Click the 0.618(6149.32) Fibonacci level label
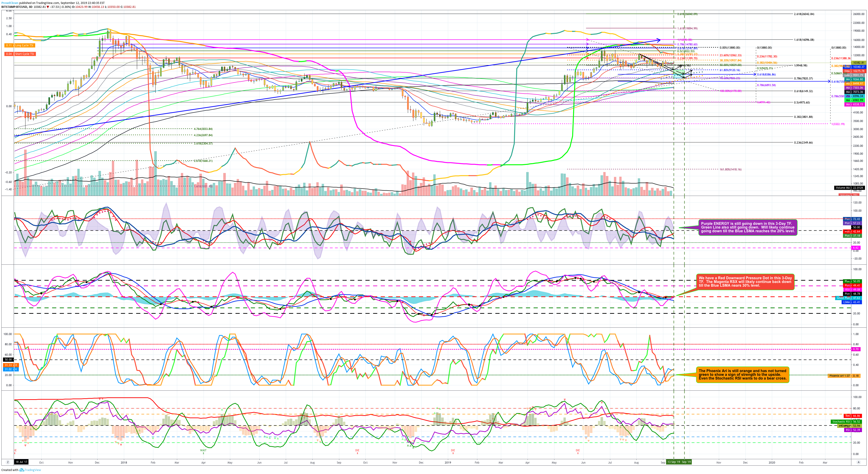The width and height of the screenshot is (868, 474). click(803, 91)
